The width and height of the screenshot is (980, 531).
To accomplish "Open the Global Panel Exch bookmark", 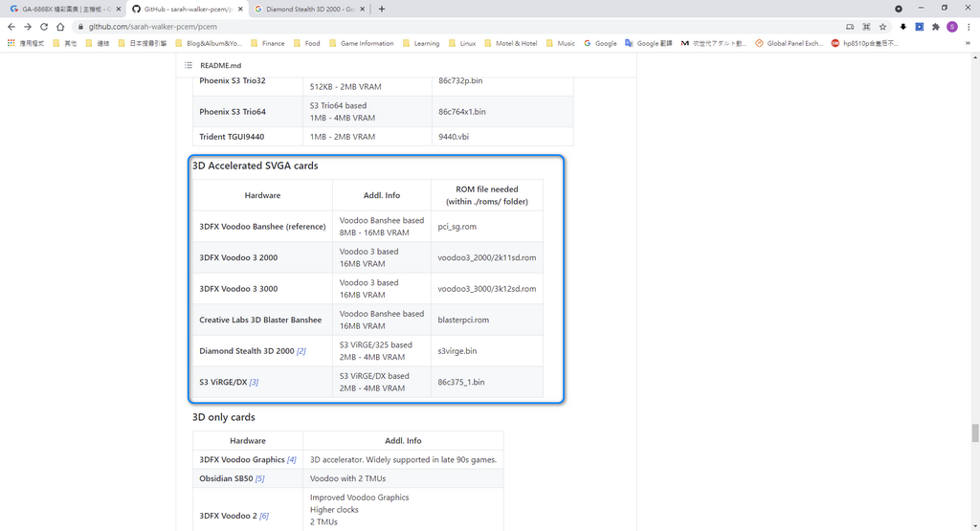I will pyautogui.click(x=789, y=43).
